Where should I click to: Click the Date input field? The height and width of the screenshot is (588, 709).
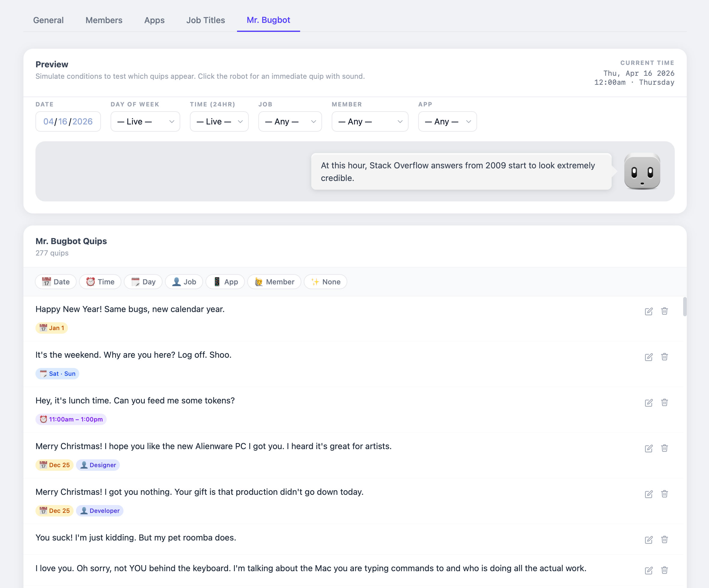pos(68,121)
